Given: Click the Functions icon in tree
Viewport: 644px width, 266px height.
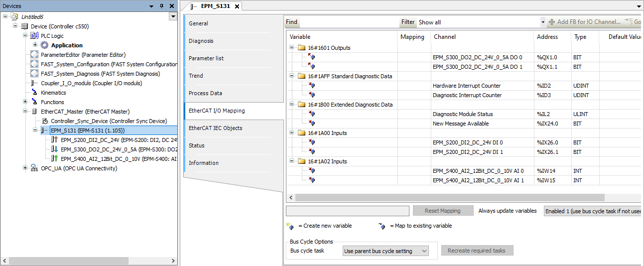Looking at the screenshot, I should coord(34,102).
